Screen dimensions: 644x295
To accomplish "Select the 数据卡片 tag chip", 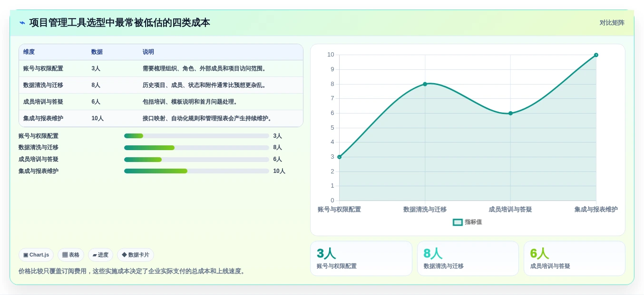I will (136, 255).
